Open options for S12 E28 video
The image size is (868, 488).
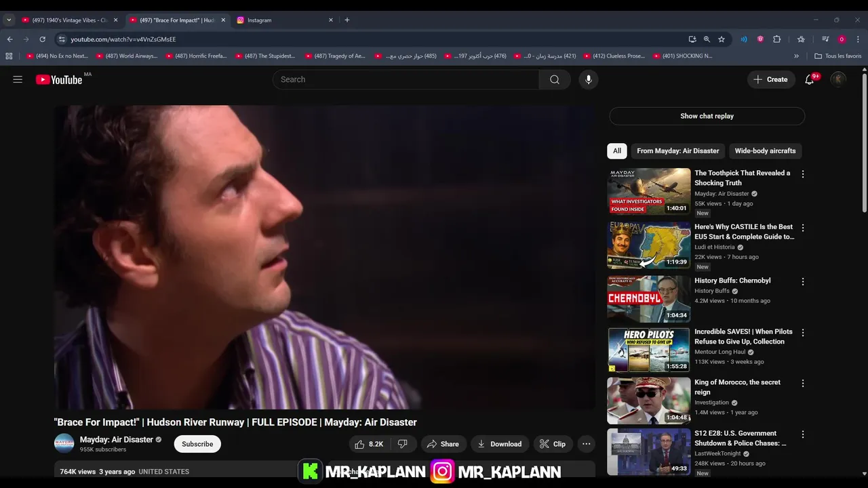click(x=803, y=434)
